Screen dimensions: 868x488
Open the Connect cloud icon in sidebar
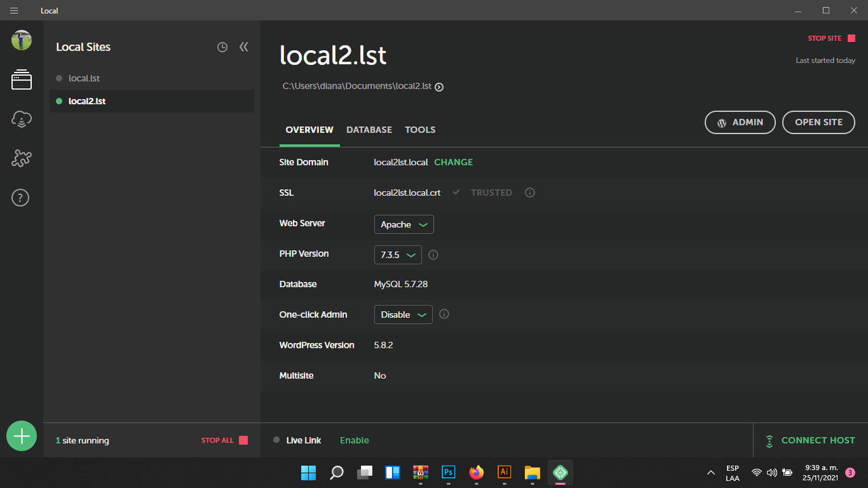point(22,120)
